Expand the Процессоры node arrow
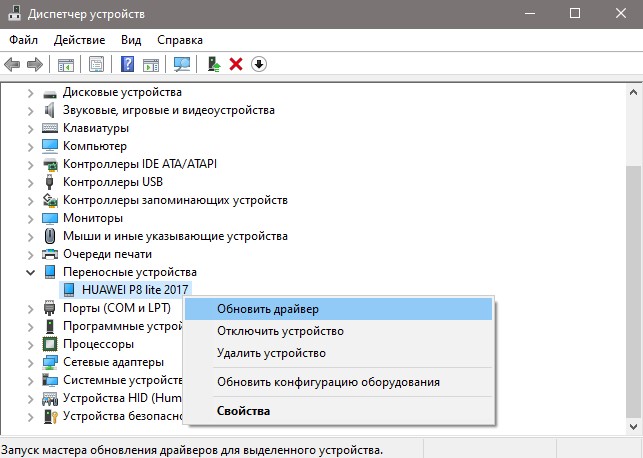643x458 pixels. 30,344
